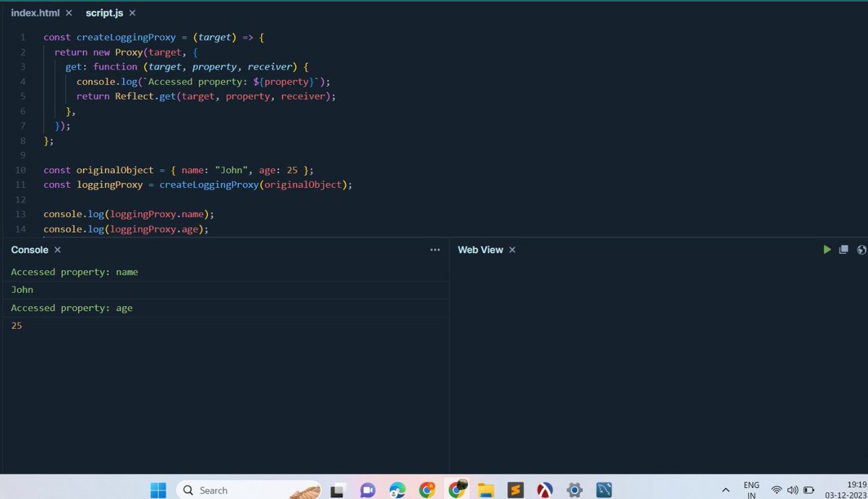Click line number 12 in the gutter
This screenshot has height=499, width=868.
(x=20, y=200)
